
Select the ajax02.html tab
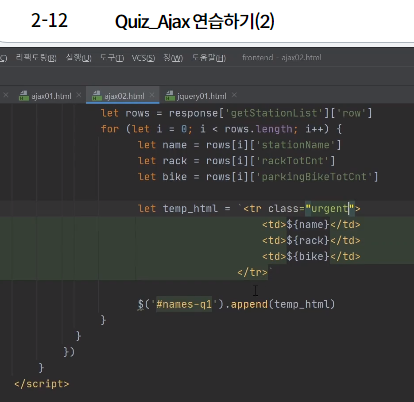coord(123,96)
